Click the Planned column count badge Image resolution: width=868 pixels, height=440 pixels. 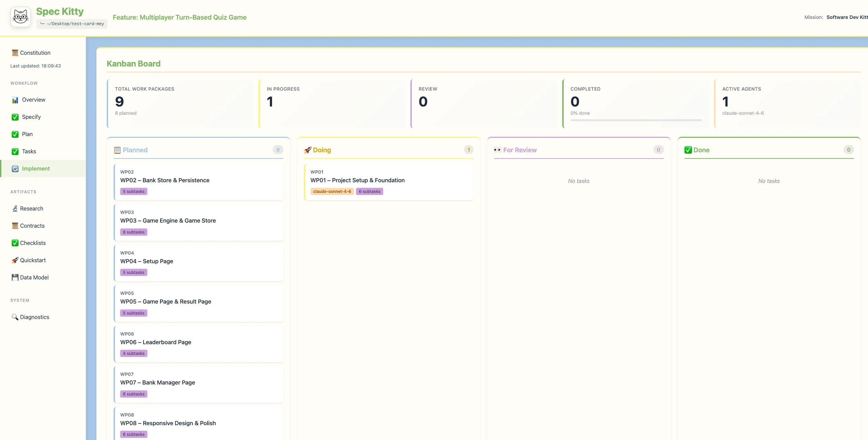click(x=278, y=150)
